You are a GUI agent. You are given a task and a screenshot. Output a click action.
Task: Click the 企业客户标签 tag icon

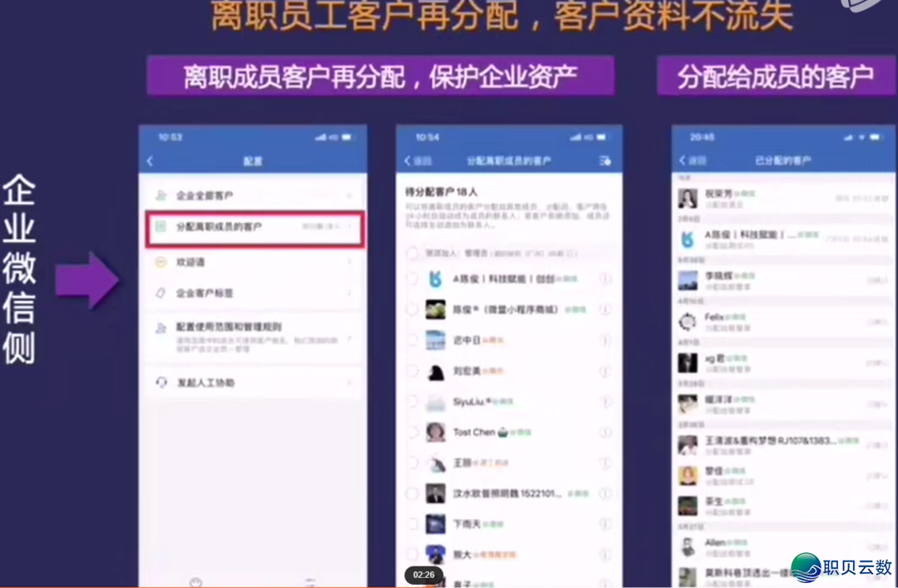(161, 293)
